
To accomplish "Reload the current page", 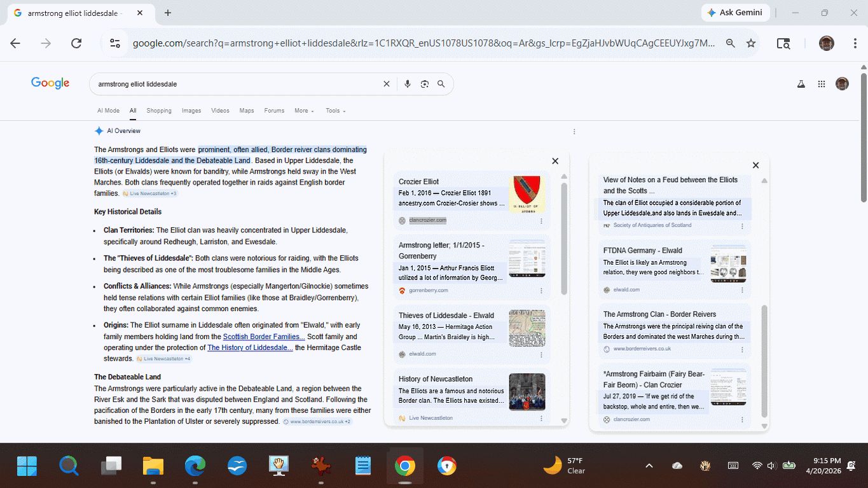I will pyautogui.click(x=76, y=43).
